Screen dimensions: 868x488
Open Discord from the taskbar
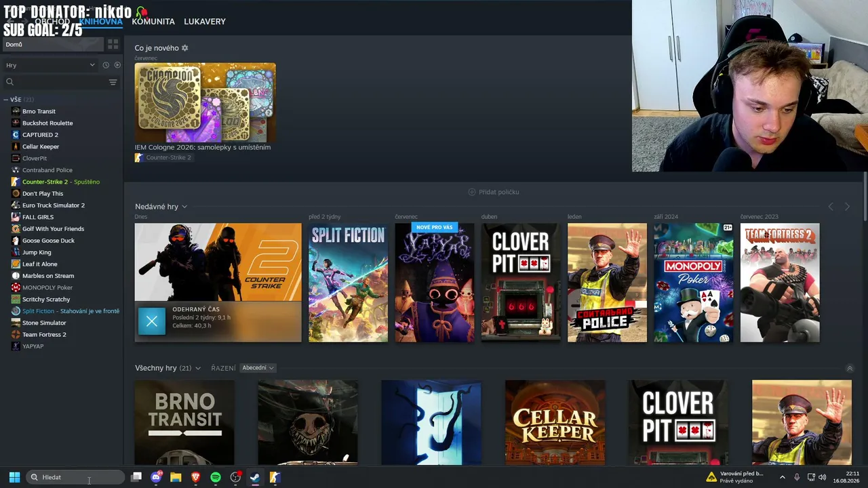157,477
